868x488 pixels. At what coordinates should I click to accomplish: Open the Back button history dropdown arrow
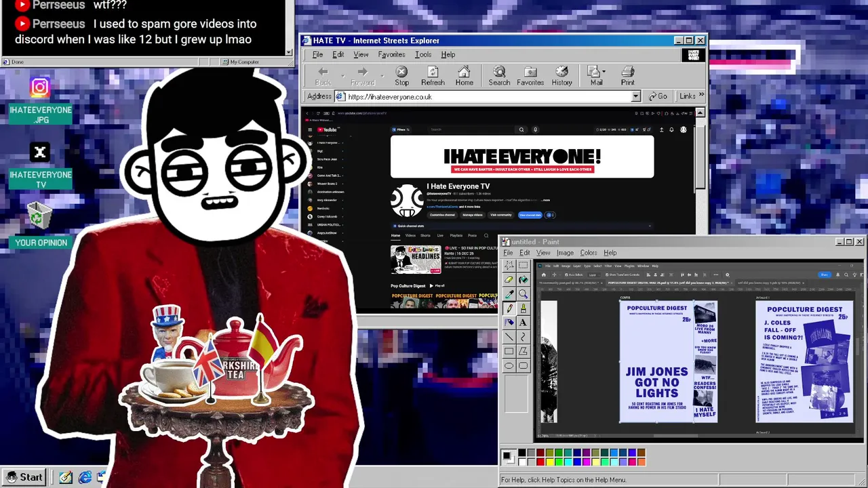(342, 76)
